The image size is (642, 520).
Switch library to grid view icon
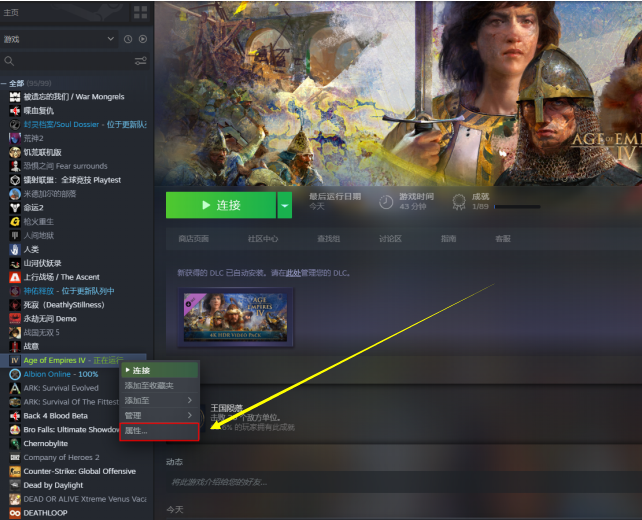tap(140, 13)
